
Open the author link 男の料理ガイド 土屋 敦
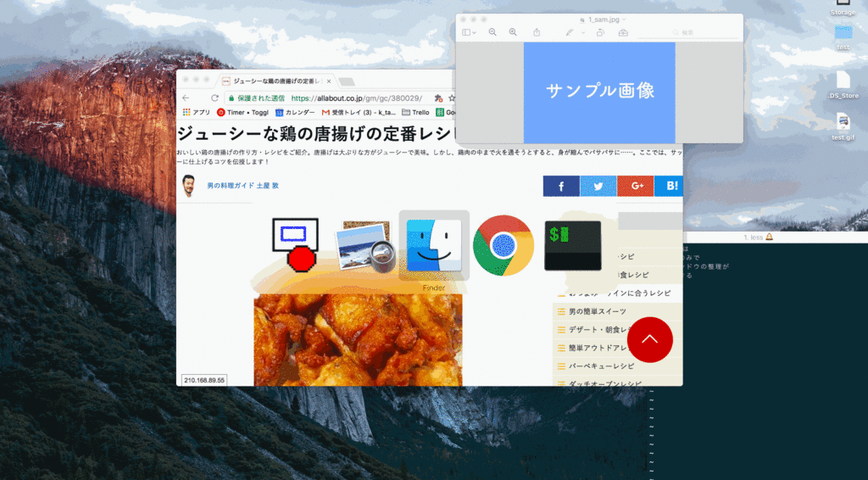click(x=243, y=186)
